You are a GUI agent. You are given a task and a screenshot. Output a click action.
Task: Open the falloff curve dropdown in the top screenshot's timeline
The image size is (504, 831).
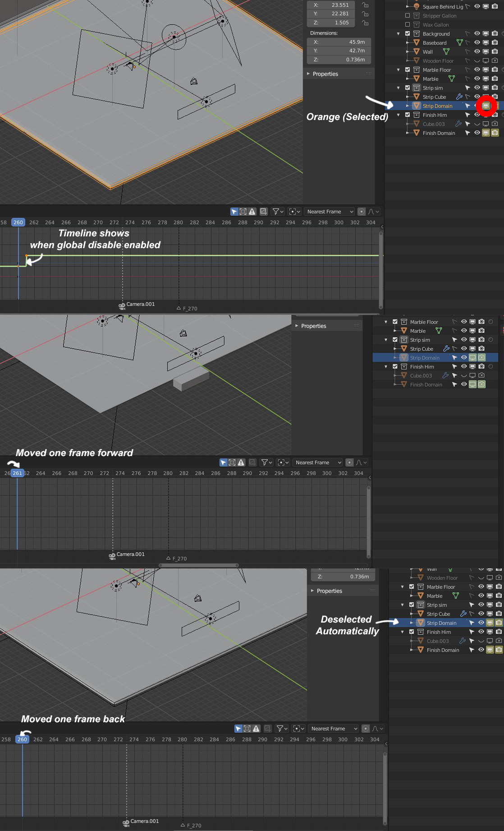tap(374, 212)
